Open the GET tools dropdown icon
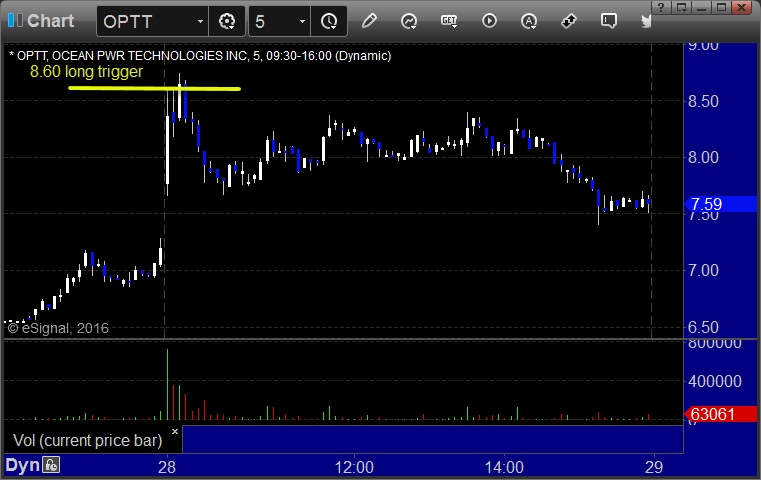The height and width of the screenshot is (480, 761). pos(449,21)
